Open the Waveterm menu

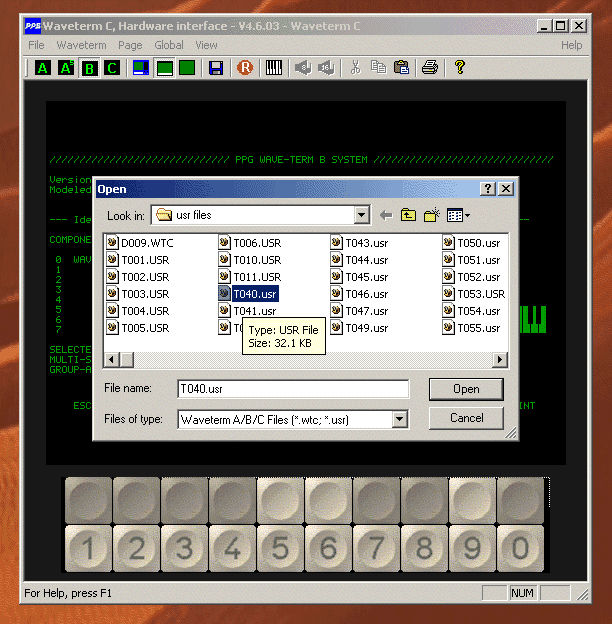[82, 45]
